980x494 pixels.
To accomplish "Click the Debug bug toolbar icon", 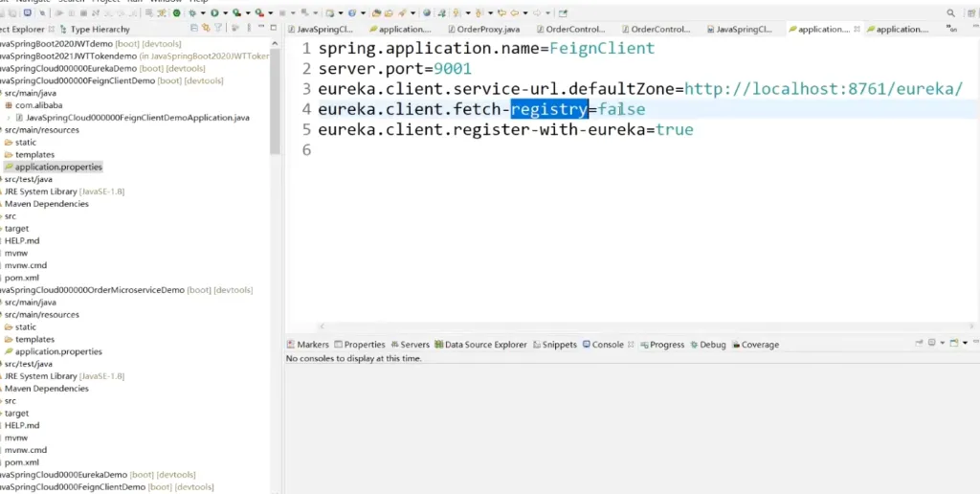I will (x=191, y=12).
